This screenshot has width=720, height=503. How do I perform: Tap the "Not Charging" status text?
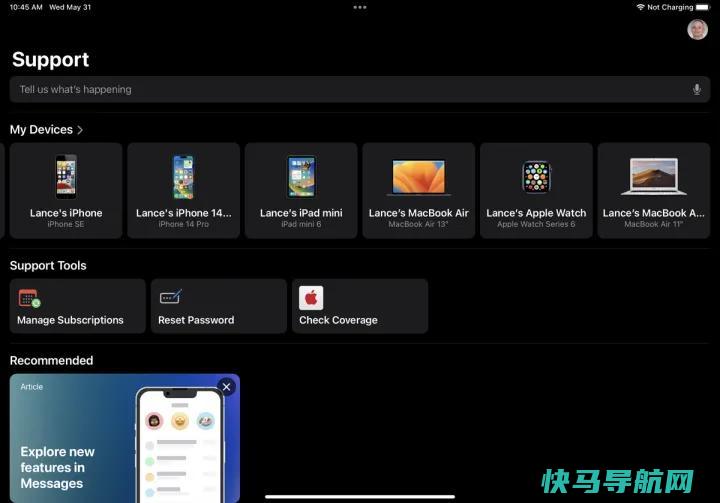pyautogui.click(x=670, y=7)
